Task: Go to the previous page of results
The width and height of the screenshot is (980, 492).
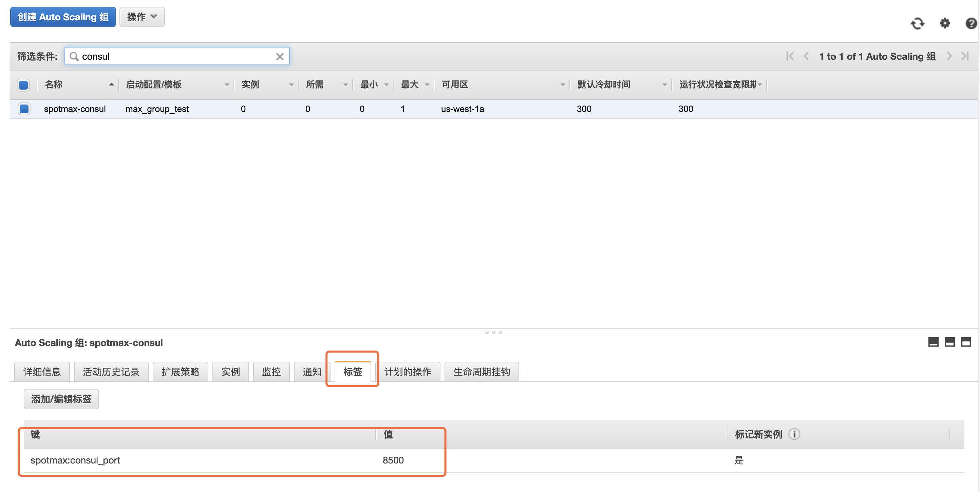Action: pyautogui.click(x=806, y=56)
